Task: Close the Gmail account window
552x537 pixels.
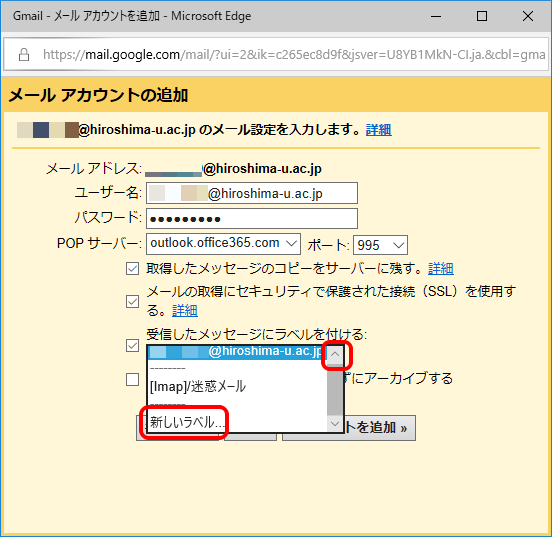Action: point(528,16)
